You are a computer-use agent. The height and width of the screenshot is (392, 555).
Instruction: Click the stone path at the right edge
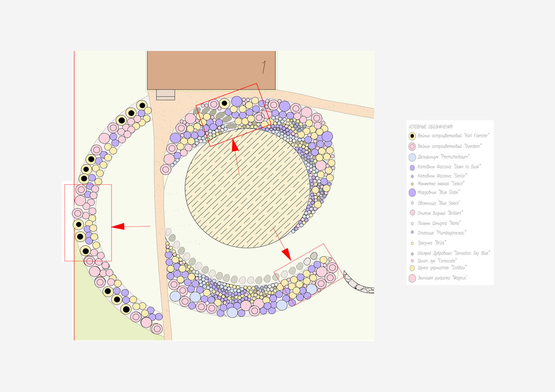[x=359, y=283]
